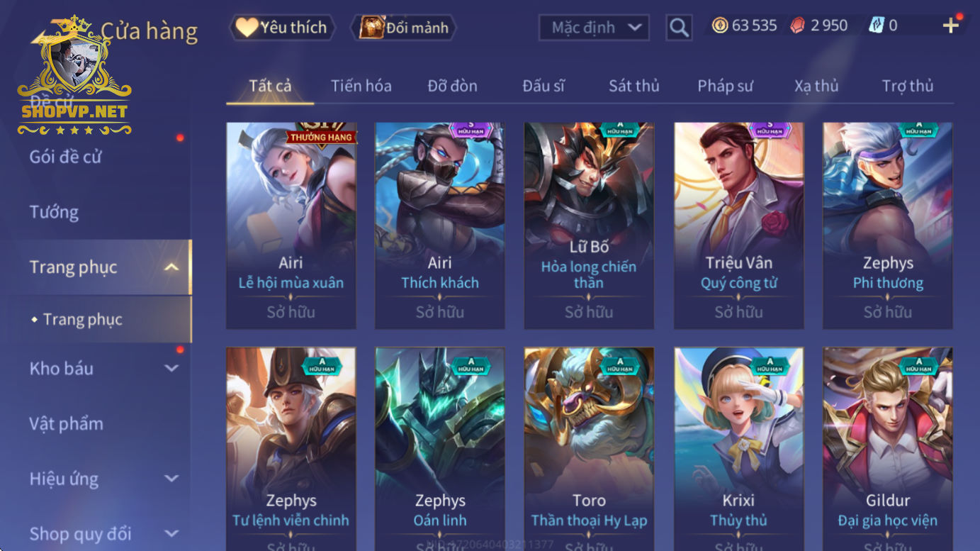Expand the Hiệu ứng section chevron
980x551 pixels.
(x=171, y=479)
